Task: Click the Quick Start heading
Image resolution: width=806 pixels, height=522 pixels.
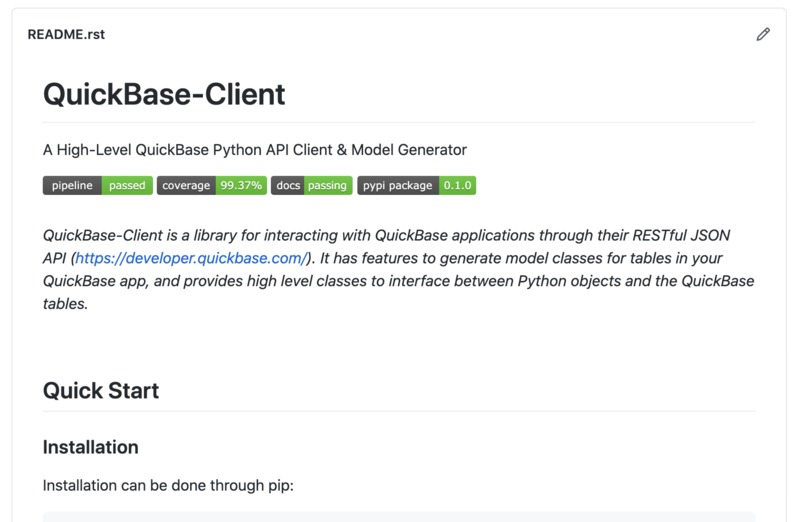Action: point(101,390)
